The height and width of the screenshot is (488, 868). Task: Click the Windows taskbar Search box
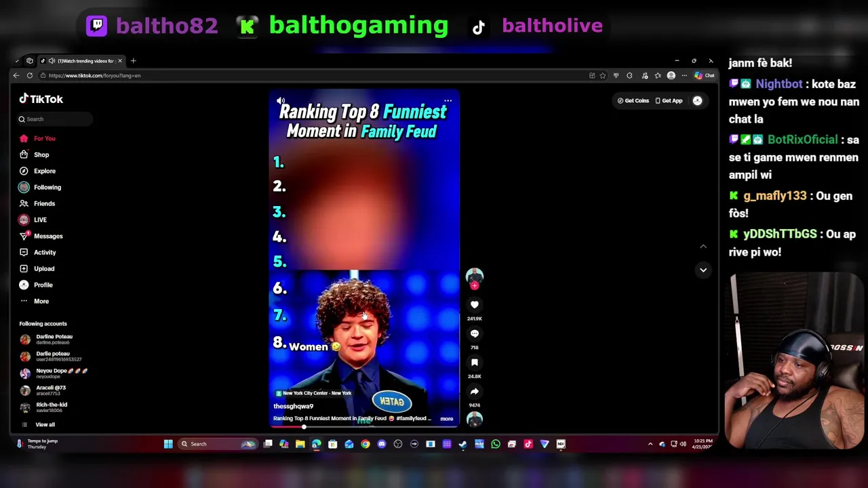click(217, 444)
